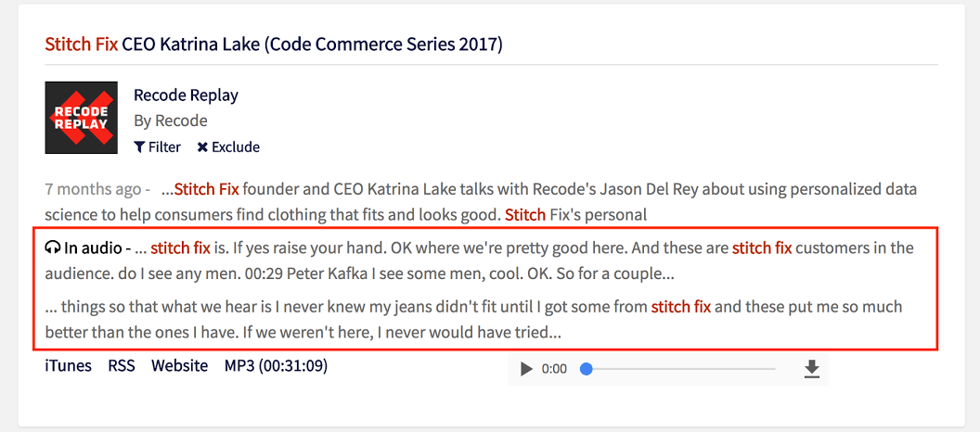
Task: Open the MP3 (00:31:09) file link
Action: [x=277, y=366]
